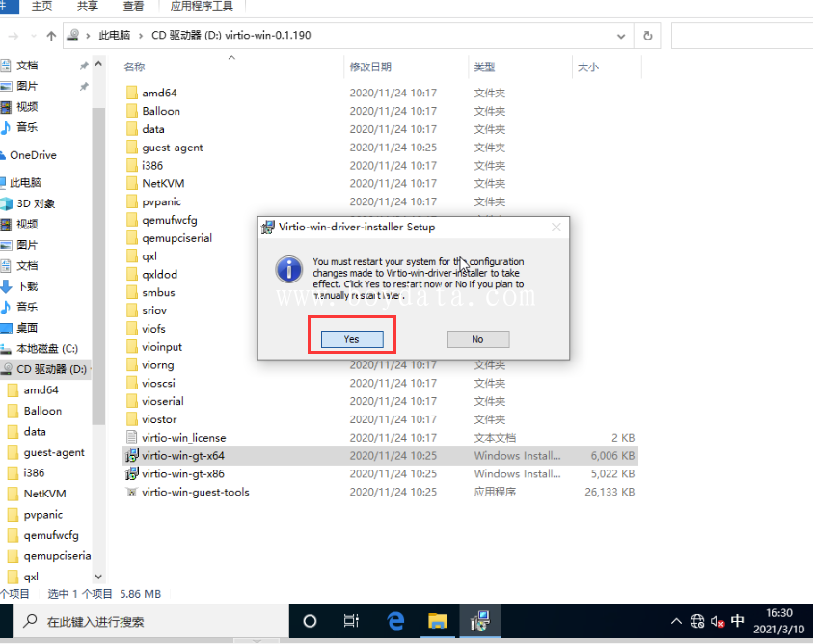Viewport: 813px width, 644px height.
Task: Select the virtio-win-gt-x86 installer icon
Action: (x=132, y=474)
